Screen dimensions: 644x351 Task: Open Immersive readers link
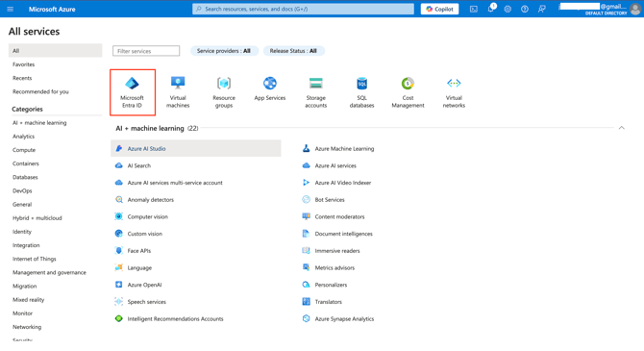point(337,251)
